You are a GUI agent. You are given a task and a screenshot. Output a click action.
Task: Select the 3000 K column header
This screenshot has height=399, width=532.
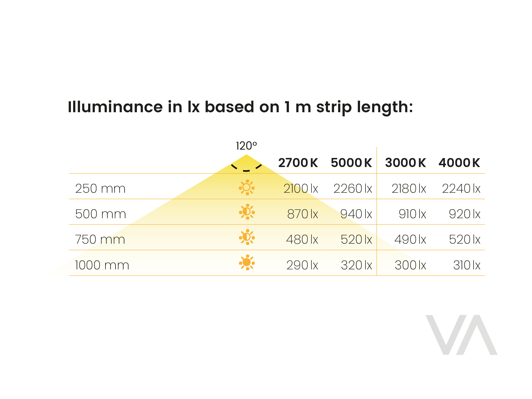coord(405,163)
